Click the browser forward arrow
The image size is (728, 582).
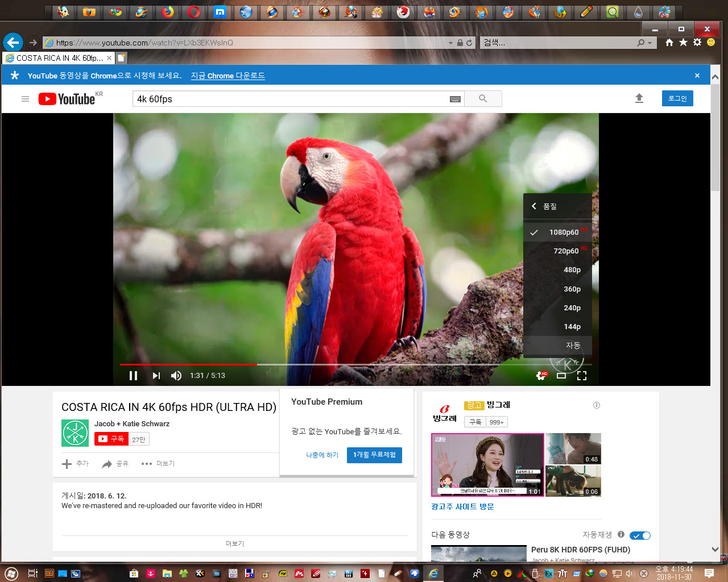[x=33, y=43]
